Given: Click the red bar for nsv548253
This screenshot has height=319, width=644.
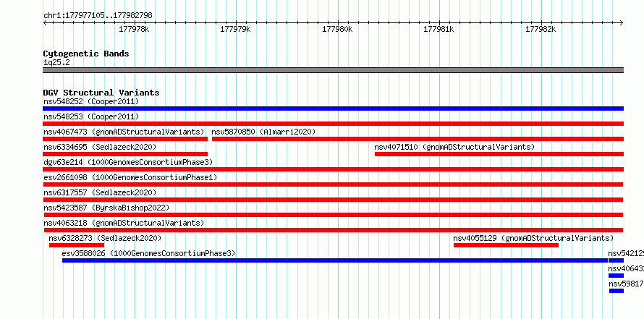Looking at the screenshot, I should (333, 124).
